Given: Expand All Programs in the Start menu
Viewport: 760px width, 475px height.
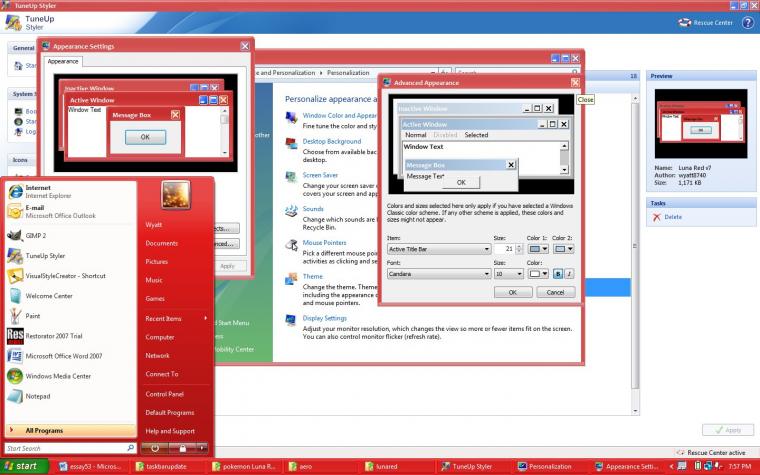Looking at the screenshot, I should pos(44,430).
